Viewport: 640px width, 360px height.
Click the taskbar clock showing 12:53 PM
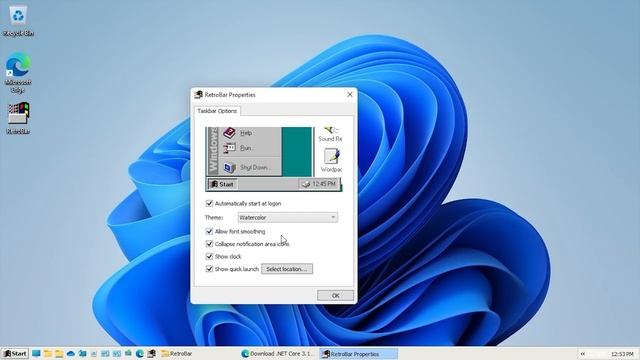pyautogui.click(x=622, y=354)
